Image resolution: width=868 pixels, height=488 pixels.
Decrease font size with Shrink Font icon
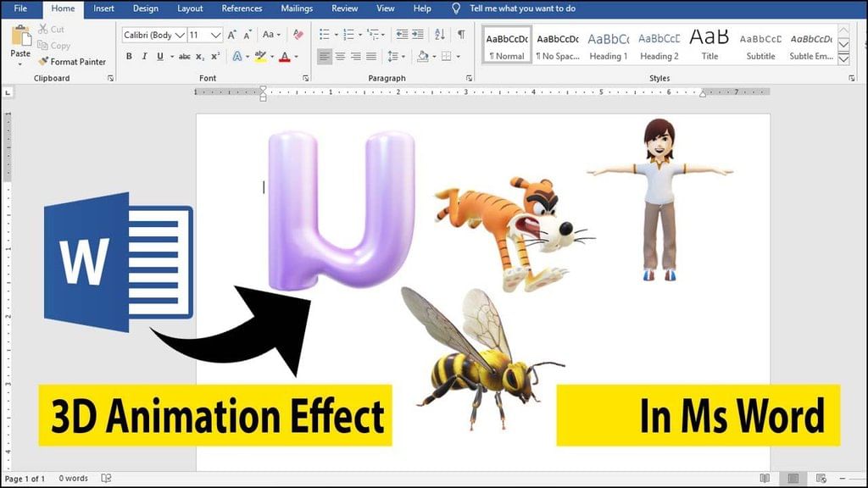click(x=248, y=35)
